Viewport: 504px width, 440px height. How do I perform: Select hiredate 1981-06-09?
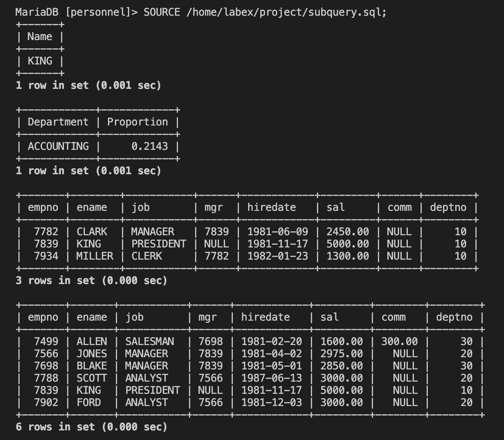tap(278, 232)
